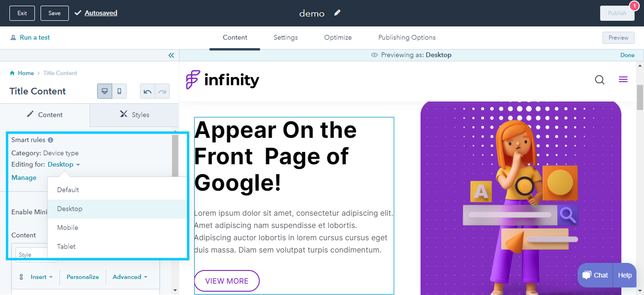Click the redo arrow icon
Image resolution: width=644 pixels, height=295 pixels.
[x=162, y=91]
